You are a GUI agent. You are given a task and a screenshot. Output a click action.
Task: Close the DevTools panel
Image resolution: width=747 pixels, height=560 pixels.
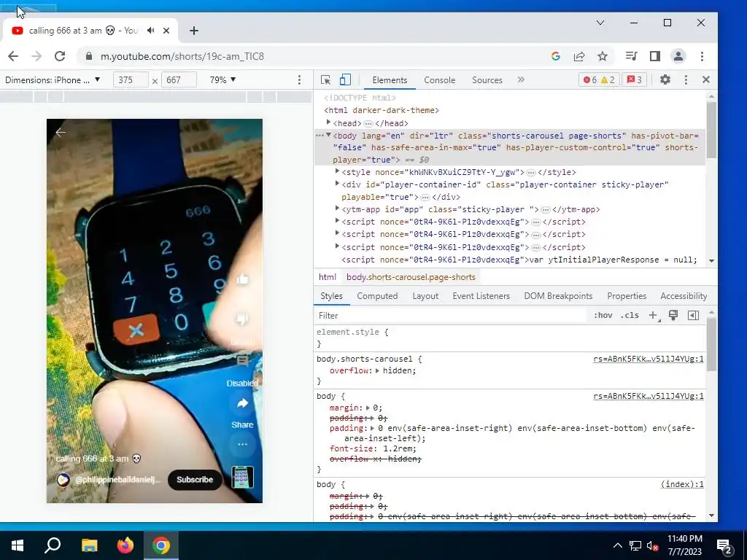point(706,79)
